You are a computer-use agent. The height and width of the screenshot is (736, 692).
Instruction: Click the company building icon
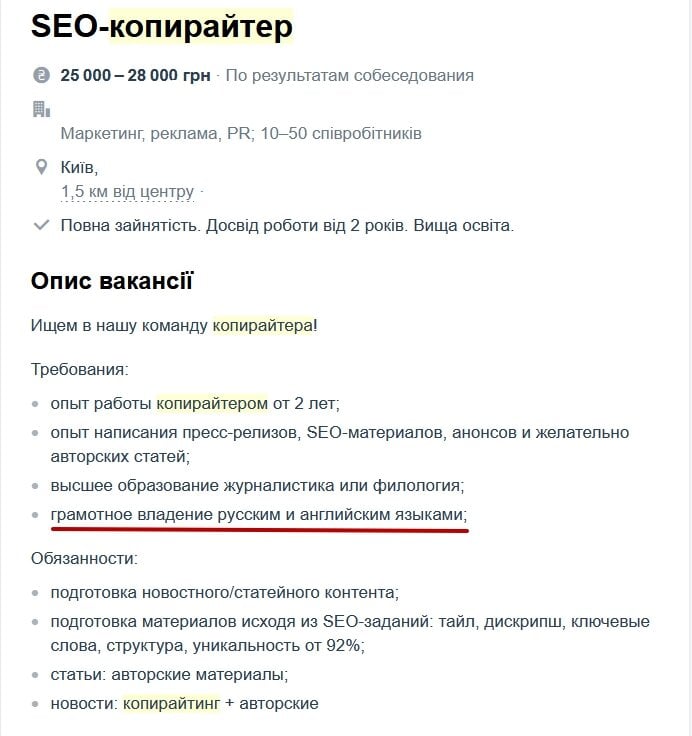point(41,109)
